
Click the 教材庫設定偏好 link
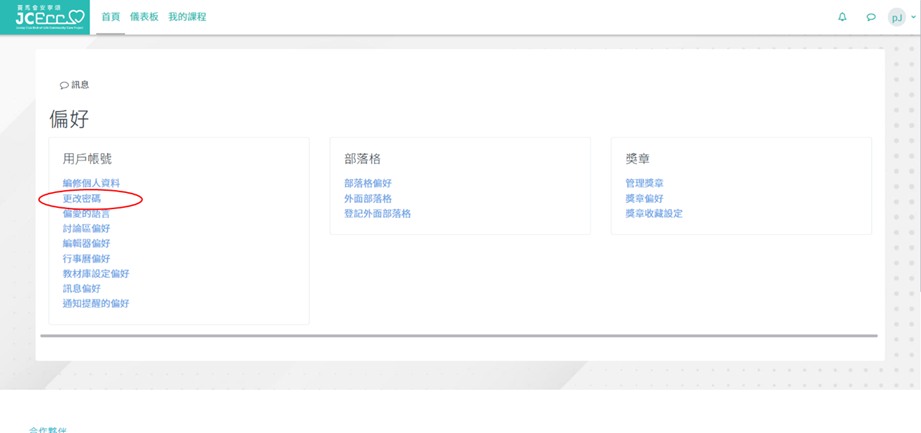click(x=95, y=273)
